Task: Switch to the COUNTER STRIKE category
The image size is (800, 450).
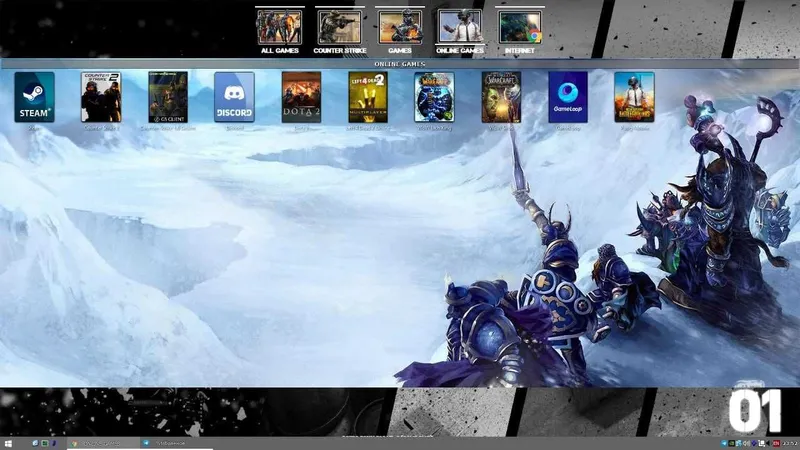Action: tap(340, 31)
